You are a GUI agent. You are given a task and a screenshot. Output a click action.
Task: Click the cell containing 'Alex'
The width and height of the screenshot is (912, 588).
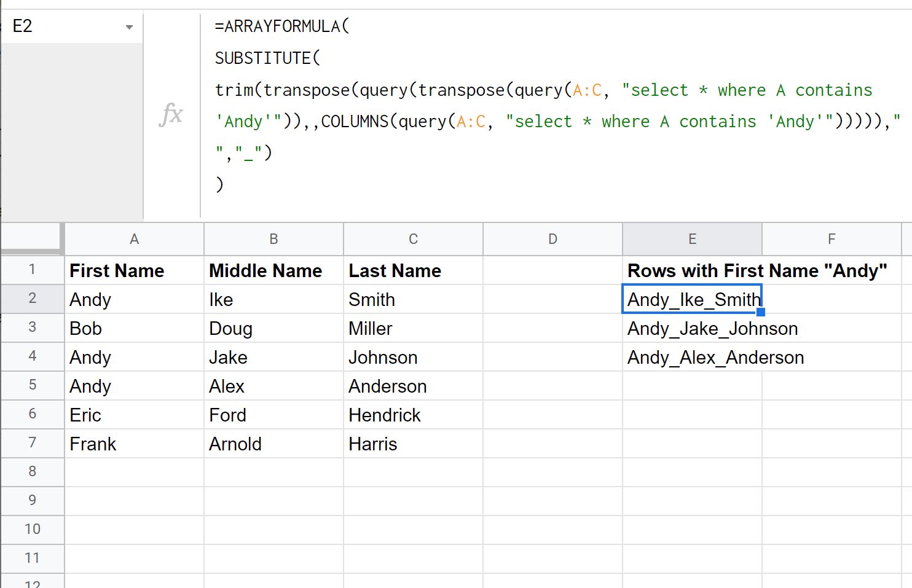273,386
